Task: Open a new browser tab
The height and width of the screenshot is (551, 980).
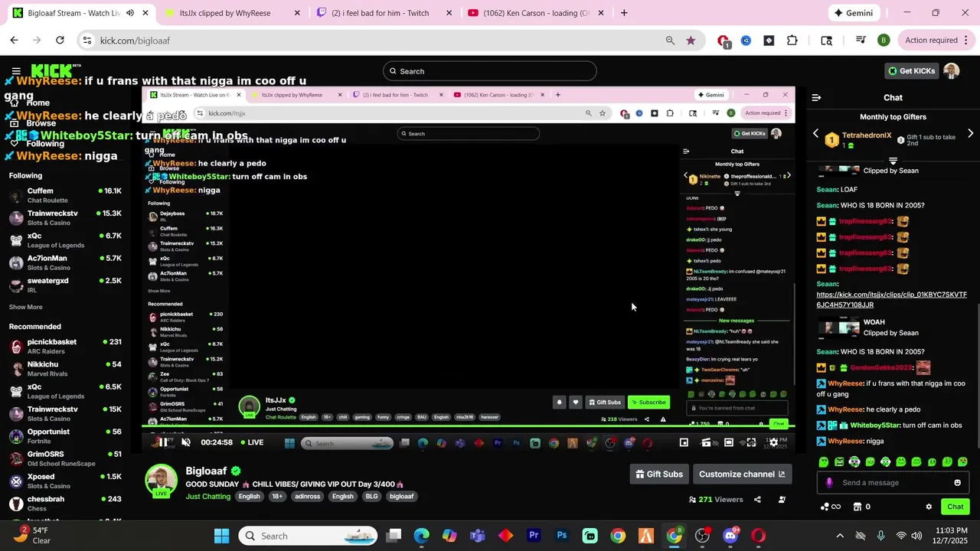Action: (624, 13)
